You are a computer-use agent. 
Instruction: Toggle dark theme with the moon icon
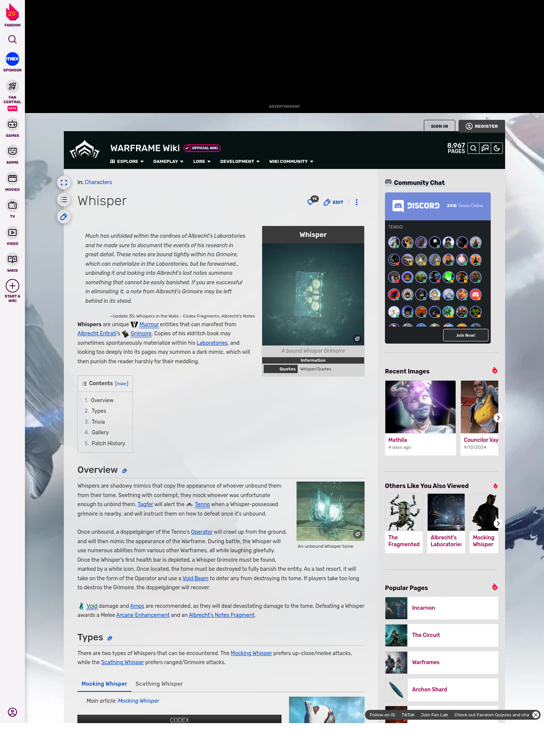tap(497, 148)
